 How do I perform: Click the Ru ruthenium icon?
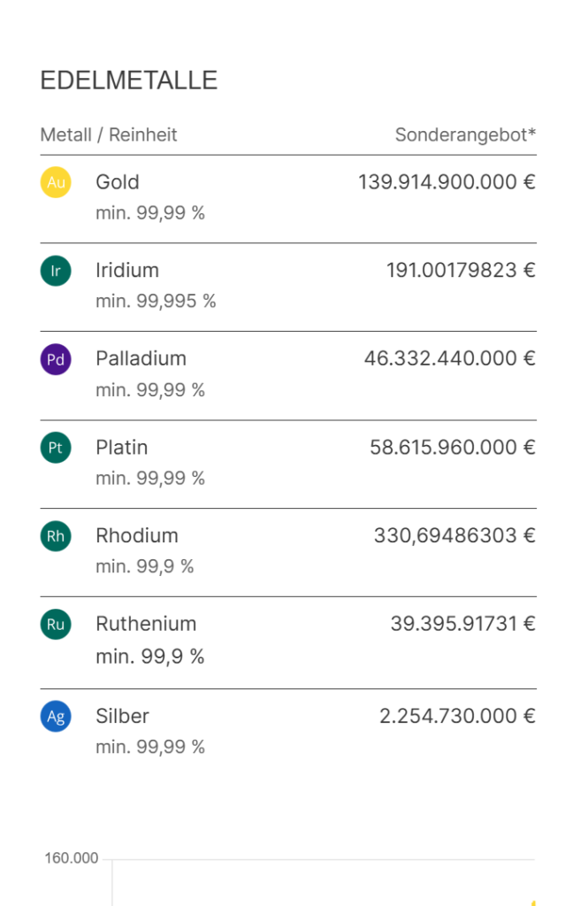coord(56,624)
